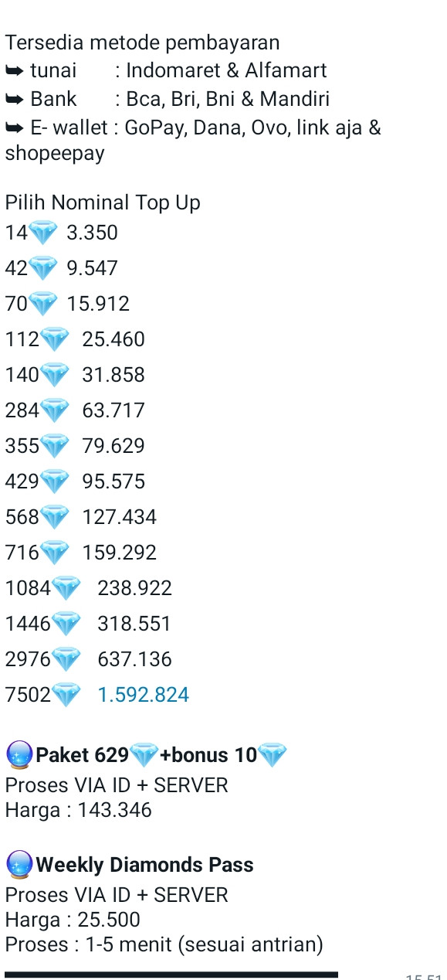This screenshot has width=447, height=980.
Task: Click the diamond icon beside 42
Action: coord(42,268)
